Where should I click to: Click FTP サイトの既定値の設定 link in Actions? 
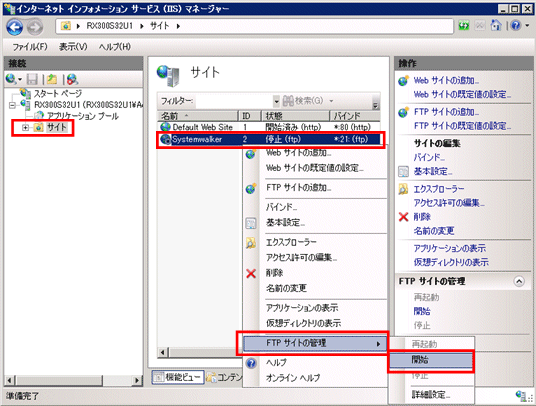pos(462,126)
